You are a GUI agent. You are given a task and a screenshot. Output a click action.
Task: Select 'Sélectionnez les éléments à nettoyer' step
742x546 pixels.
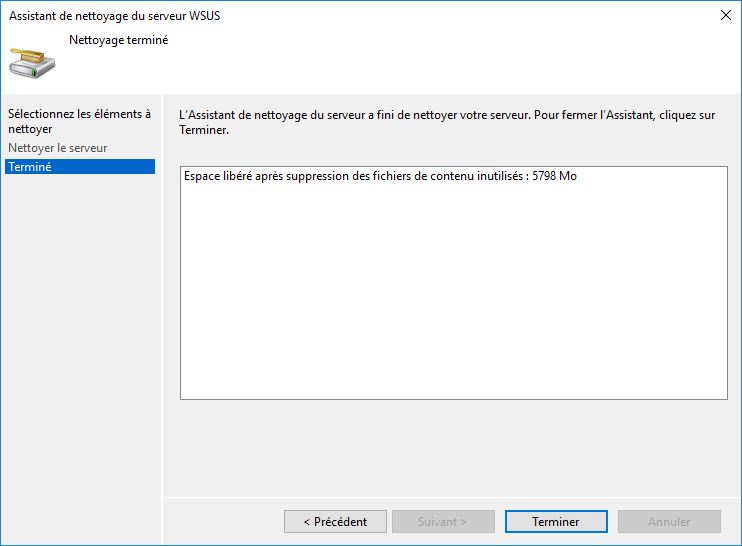pyautogui.click(x=79, y=121)
